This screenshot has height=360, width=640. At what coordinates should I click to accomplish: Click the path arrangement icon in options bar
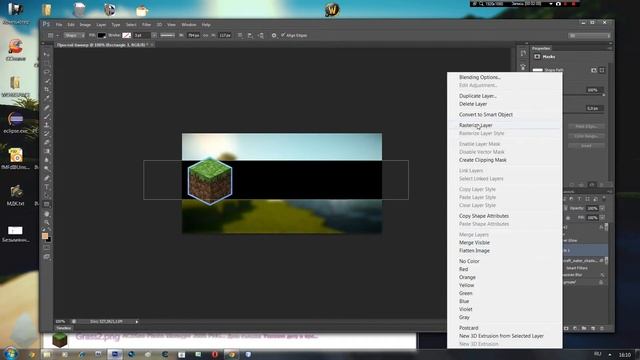[x=261, y=36]
